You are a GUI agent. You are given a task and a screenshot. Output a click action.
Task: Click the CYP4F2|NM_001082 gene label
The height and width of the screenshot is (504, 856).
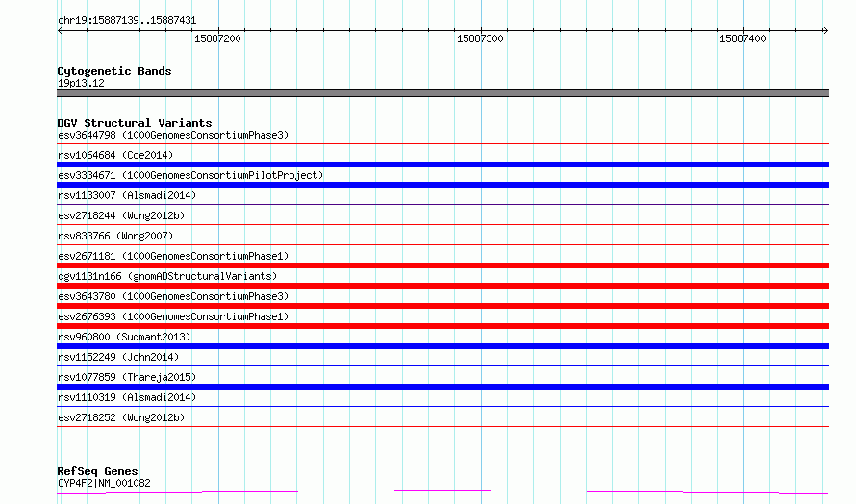coord(104,483)
